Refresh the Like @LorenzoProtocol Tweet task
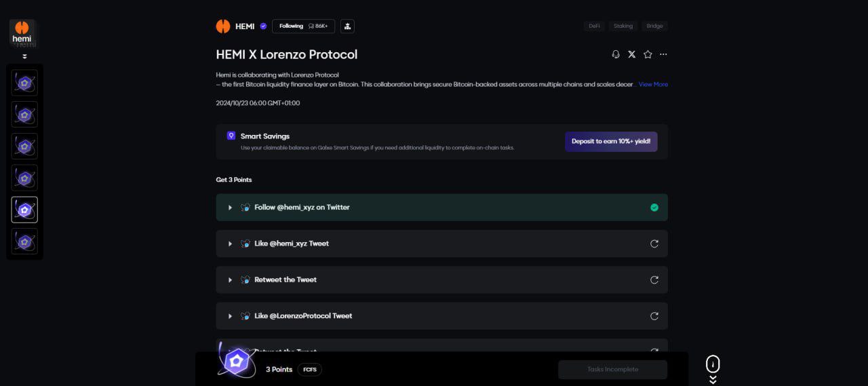Screen dimensions: 868x386 point(654,316)
